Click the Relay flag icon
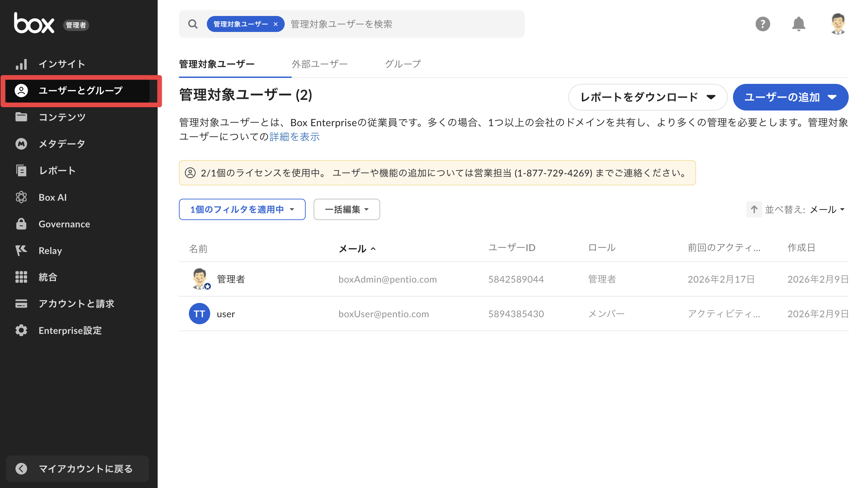Image resolution: width=868 pixels, height=488 pixels. (21, 250)
